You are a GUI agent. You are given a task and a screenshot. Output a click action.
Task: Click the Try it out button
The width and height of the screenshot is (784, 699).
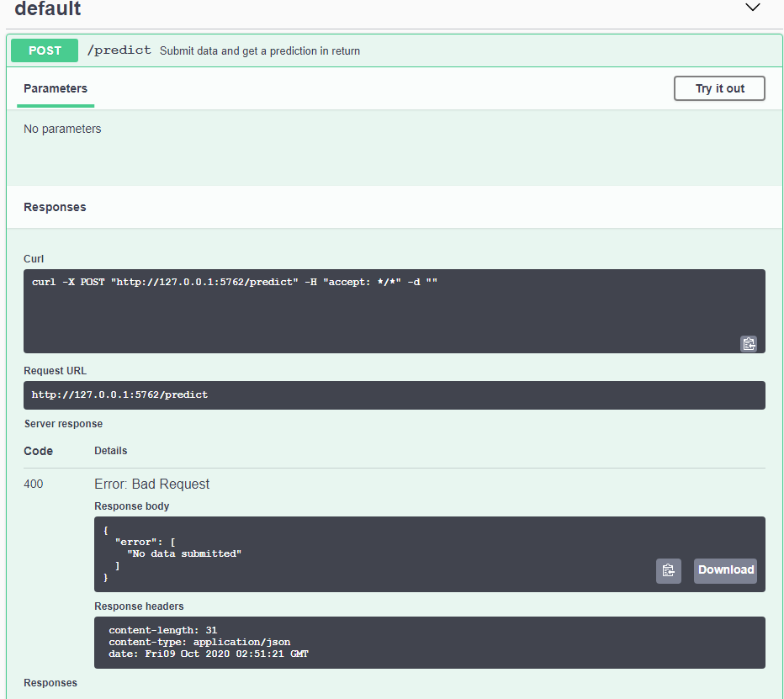coord(719,88)
